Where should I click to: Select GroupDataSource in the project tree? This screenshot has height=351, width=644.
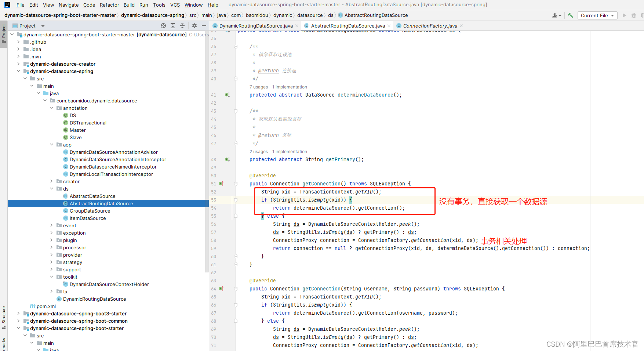pos(90,211)
